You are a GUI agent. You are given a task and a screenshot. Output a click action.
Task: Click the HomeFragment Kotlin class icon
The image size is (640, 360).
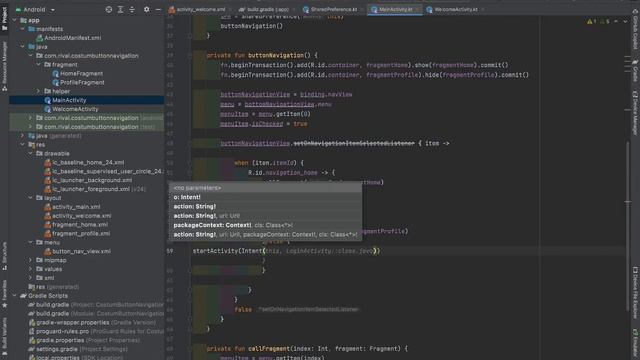coord(56,73)
